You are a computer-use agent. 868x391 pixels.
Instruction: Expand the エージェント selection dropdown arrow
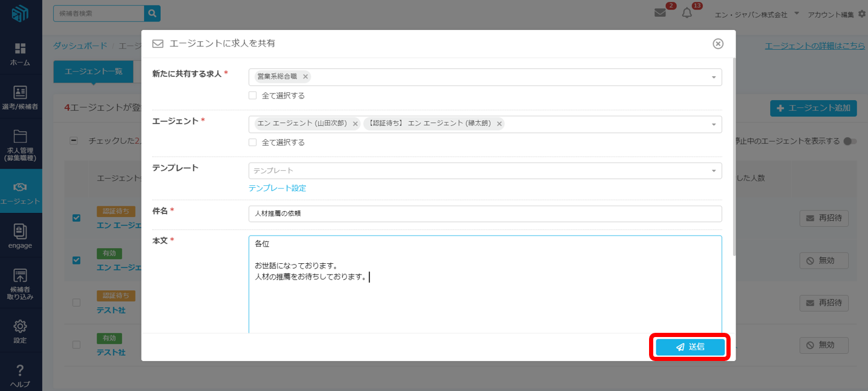point(713,124)
